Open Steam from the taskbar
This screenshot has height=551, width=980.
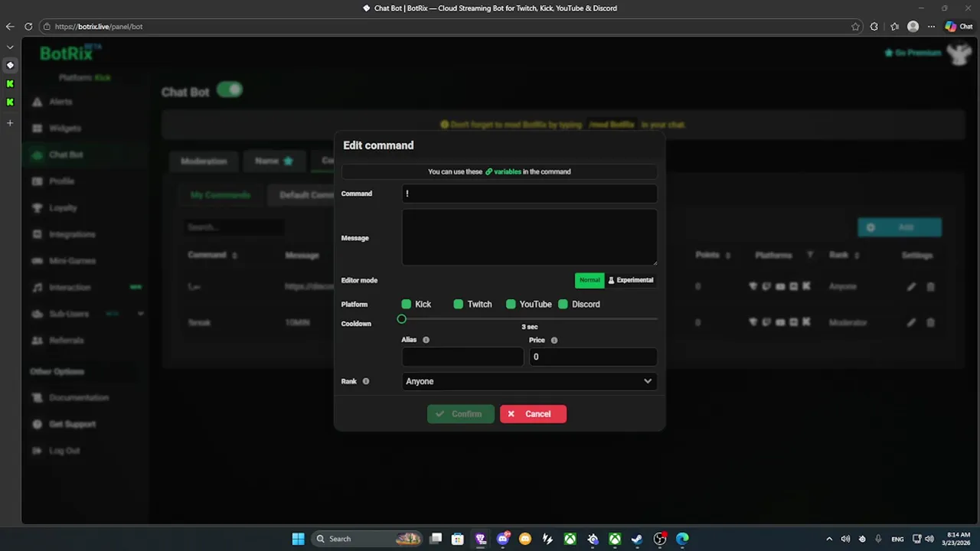click(x=637, y=539)
